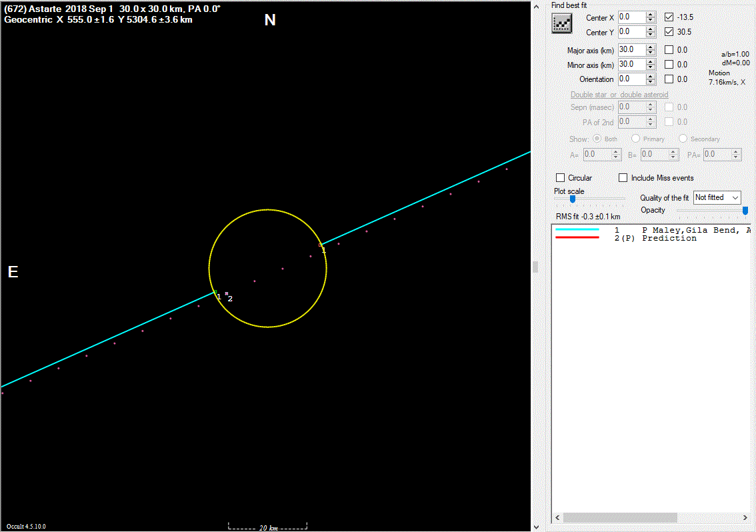The image size is (756, 532).
Task: Click into the Minor axis value field
Action: pos(631,65)
